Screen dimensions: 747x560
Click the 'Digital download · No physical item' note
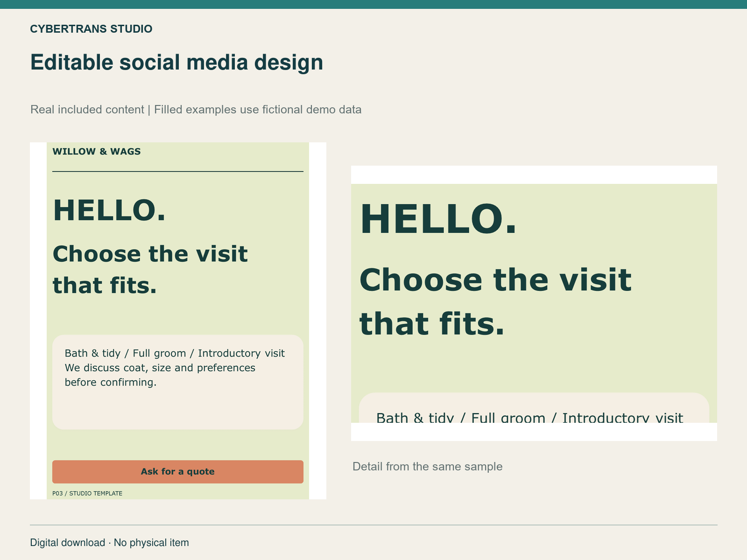coord(109,543)
